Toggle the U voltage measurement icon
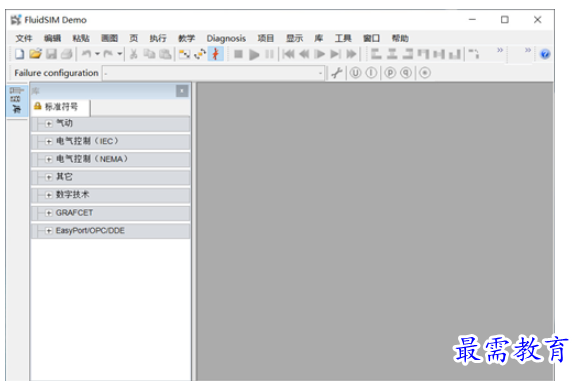 pyautogui.click(x=355, y=73)
